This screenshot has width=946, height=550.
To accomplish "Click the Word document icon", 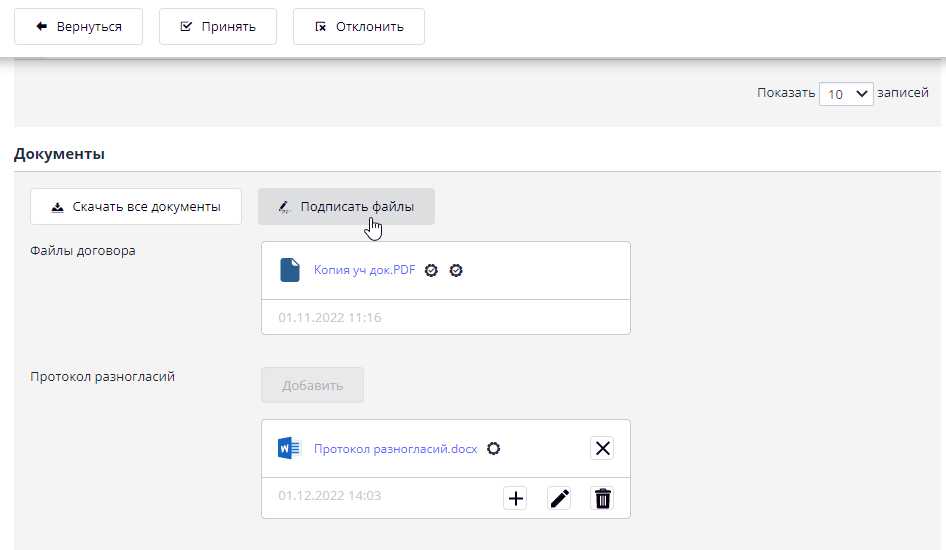I will pyautogui.click(x=289, y=448).
